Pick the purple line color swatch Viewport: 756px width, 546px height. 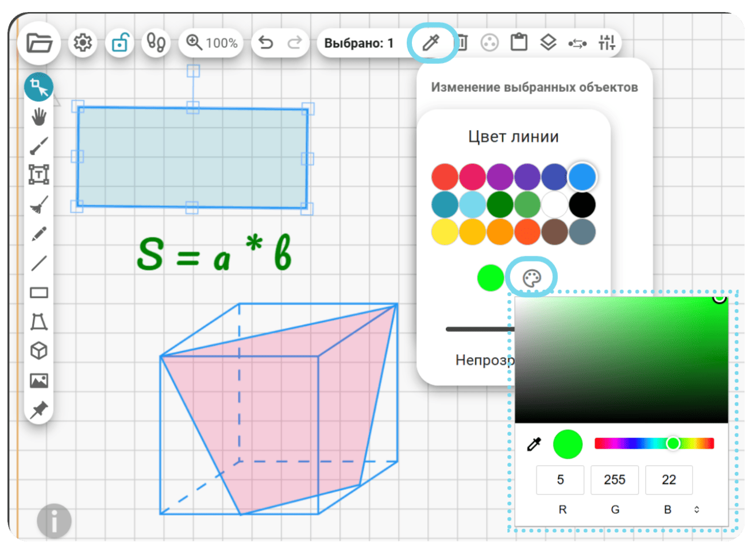coord(500,177)
